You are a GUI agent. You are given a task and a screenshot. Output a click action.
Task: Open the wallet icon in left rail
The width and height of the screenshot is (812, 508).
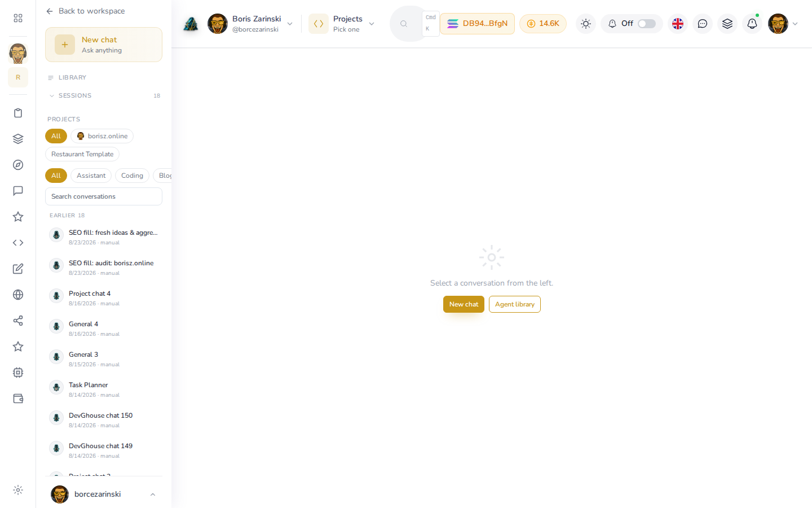18,398
